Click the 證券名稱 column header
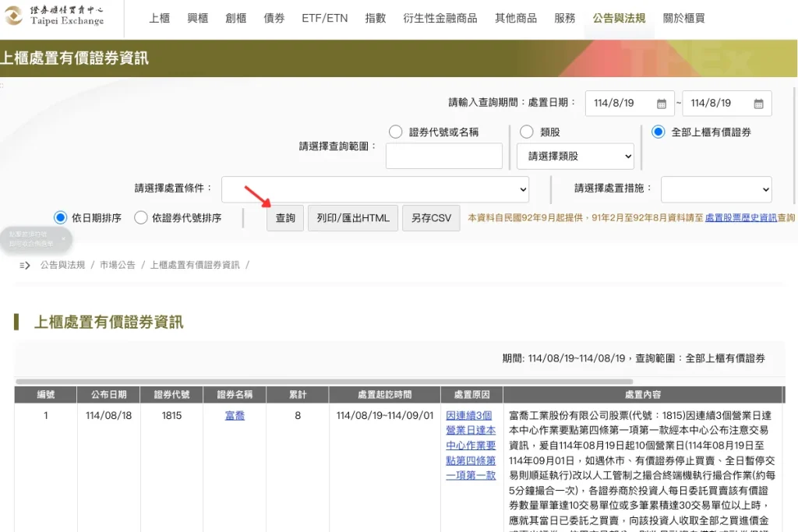Image resolution: width=798 pixels, height=532 pixels. (235, 395)
